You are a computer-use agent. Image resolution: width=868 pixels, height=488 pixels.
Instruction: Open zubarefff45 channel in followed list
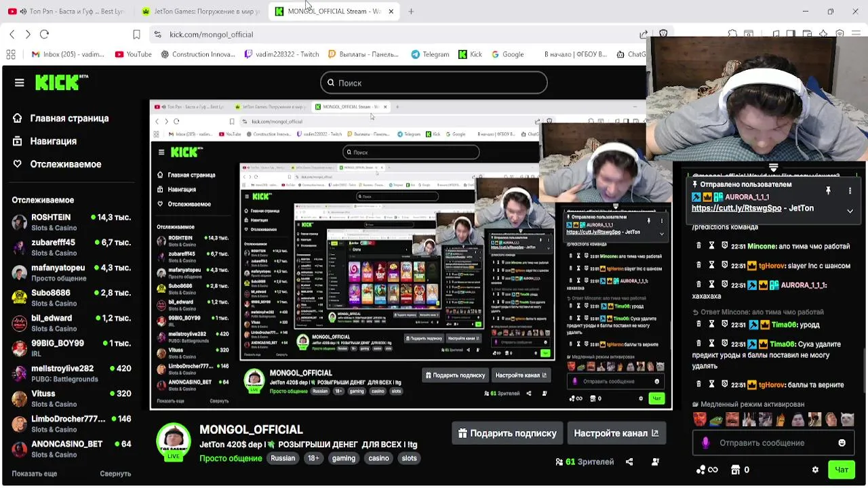71,247
